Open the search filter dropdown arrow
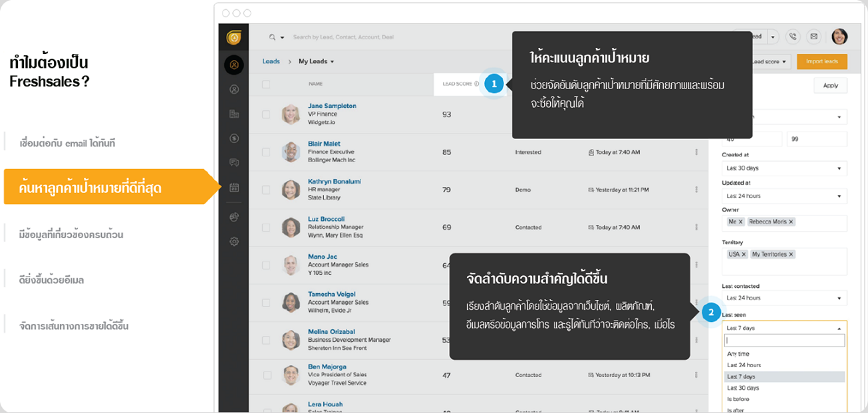Image resolution: width=868 pixels, height=413 pixels. 283,38
